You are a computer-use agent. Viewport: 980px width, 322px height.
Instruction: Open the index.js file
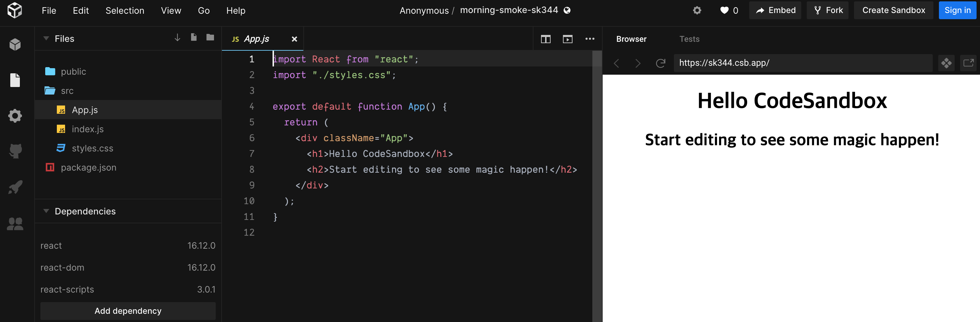(x=128, y=129)
